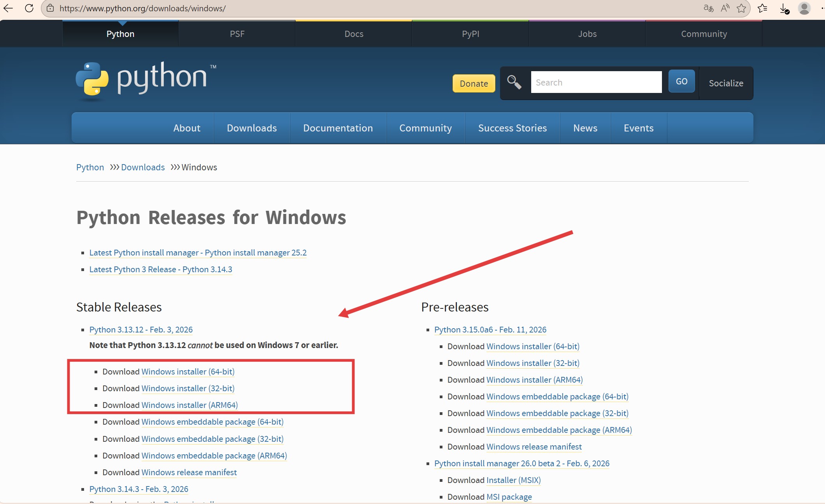This screenshot has height=504, width=825.
Task: Click the browser back arrow
Action: pyautogui.click(x=9, y=8)
